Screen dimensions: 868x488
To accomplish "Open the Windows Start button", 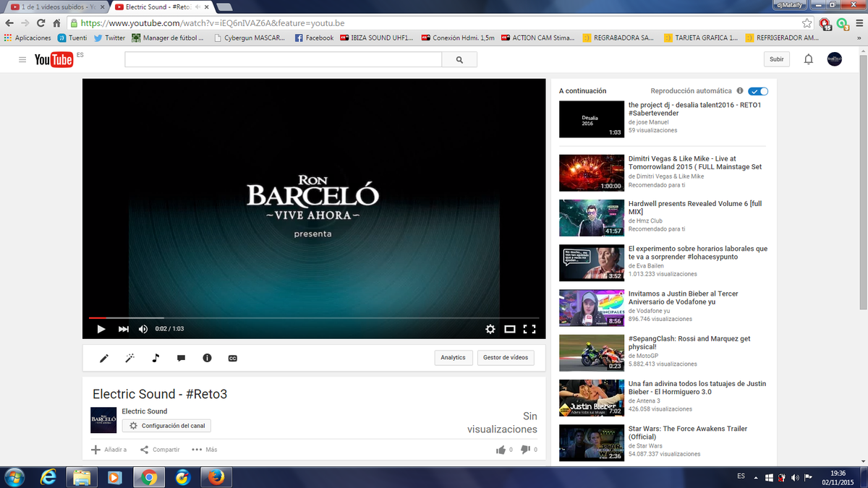I will (14, 477).
